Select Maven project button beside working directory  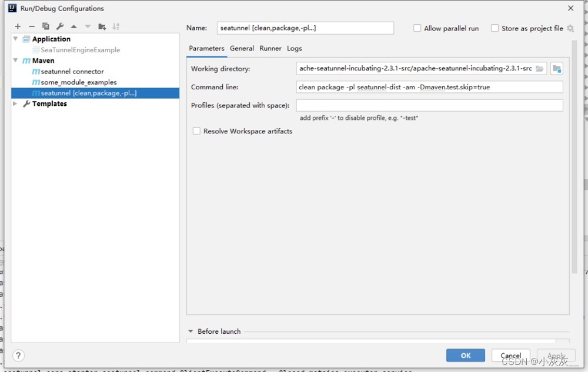click(556, 69)
